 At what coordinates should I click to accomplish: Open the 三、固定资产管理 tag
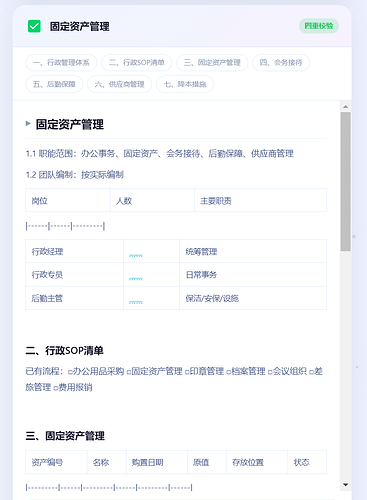coord(212,63)
